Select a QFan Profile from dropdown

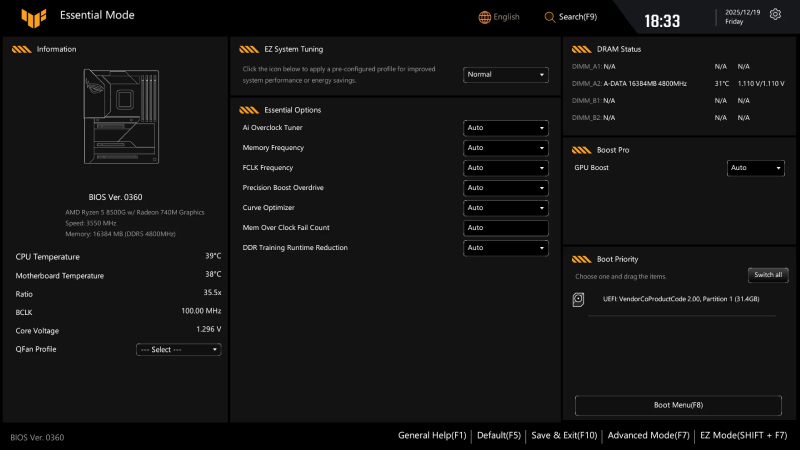pyautogui.click(x=179, y=350)
